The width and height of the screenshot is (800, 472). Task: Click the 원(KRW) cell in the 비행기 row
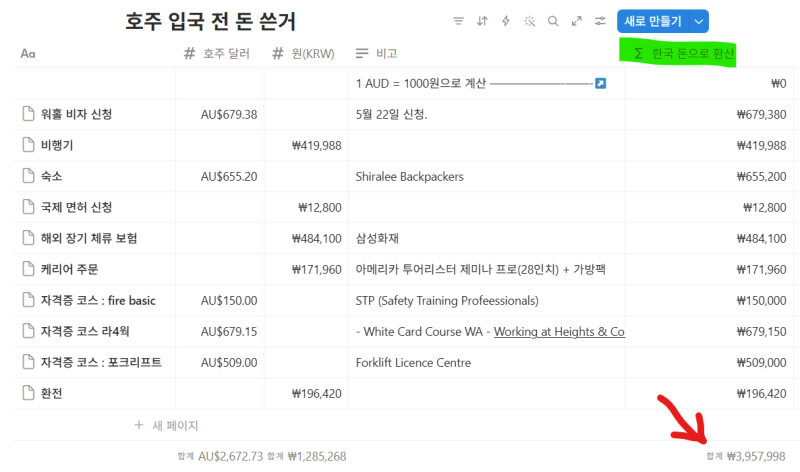click(x=306, y=145)
